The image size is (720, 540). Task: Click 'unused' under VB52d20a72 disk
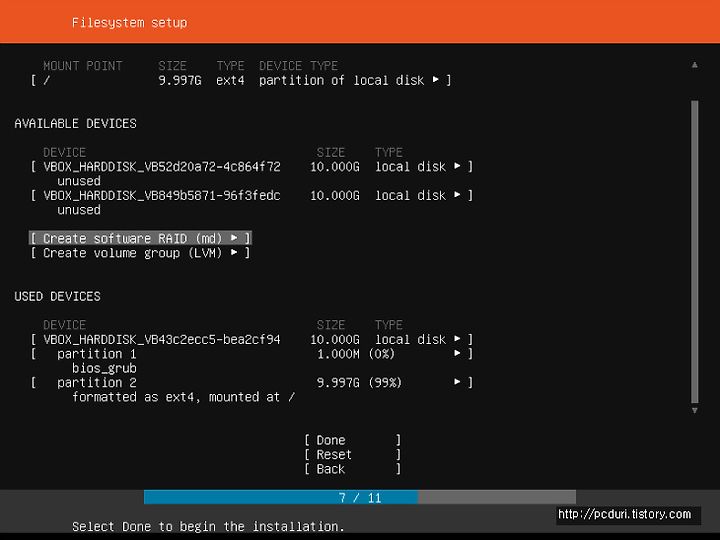tap(79, 181)
